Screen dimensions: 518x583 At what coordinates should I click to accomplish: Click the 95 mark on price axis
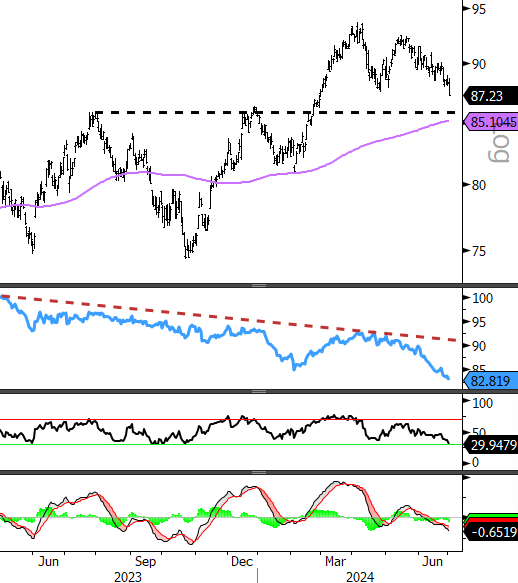point(479,9)
